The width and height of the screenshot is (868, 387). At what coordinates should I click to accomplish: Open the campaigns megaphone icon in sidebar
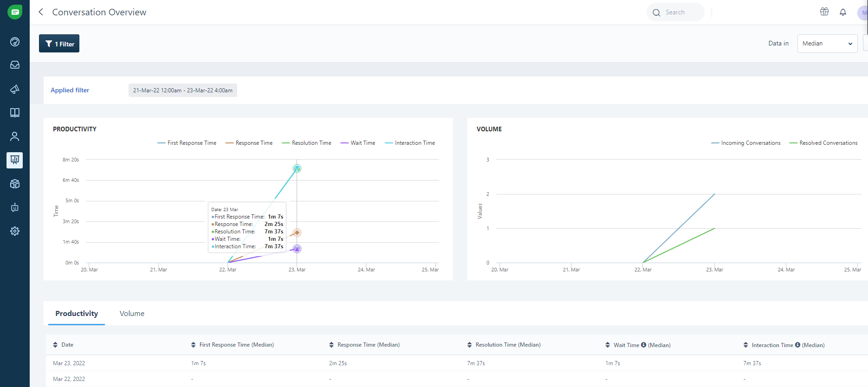pyautogui.click(x=15, y=89)
